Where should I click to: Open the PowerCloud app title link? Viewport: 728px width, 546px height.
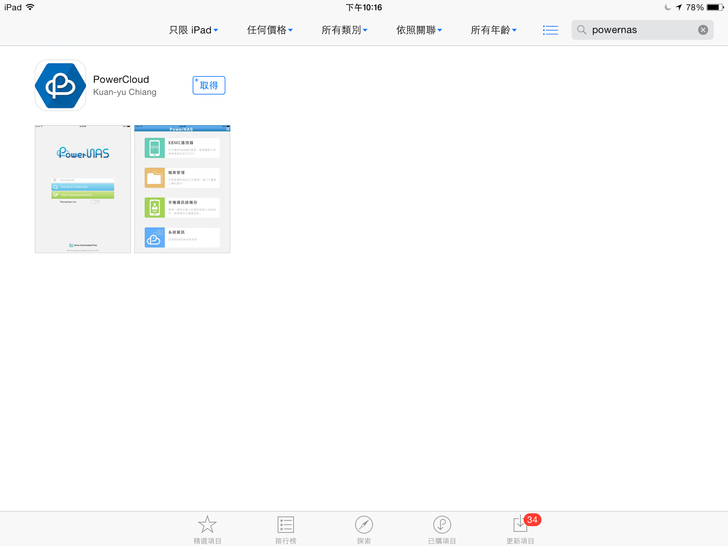click(x=121, y=79)
